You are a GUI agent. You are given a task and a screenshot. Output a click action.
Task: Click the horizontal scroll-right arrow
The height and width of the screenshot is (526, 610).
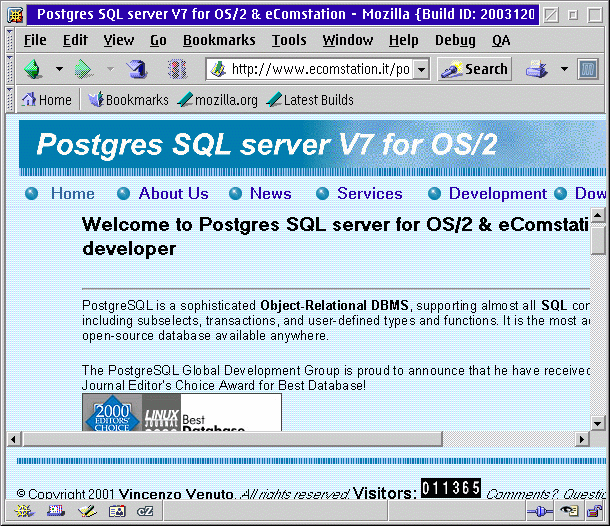coord(582,440)
